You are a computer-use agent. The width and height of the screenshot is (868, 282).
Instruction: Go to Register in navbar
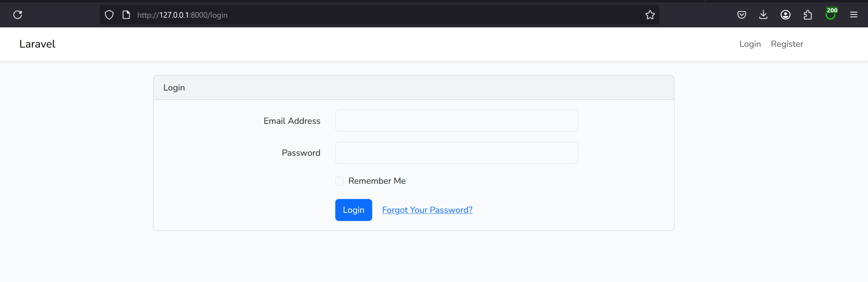pyautogui.click(x=787, y=44)
